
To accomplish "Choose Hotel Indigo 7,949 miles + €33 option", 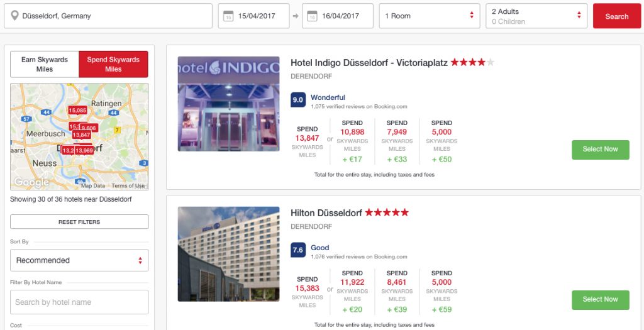I will (x=397, y=141).
